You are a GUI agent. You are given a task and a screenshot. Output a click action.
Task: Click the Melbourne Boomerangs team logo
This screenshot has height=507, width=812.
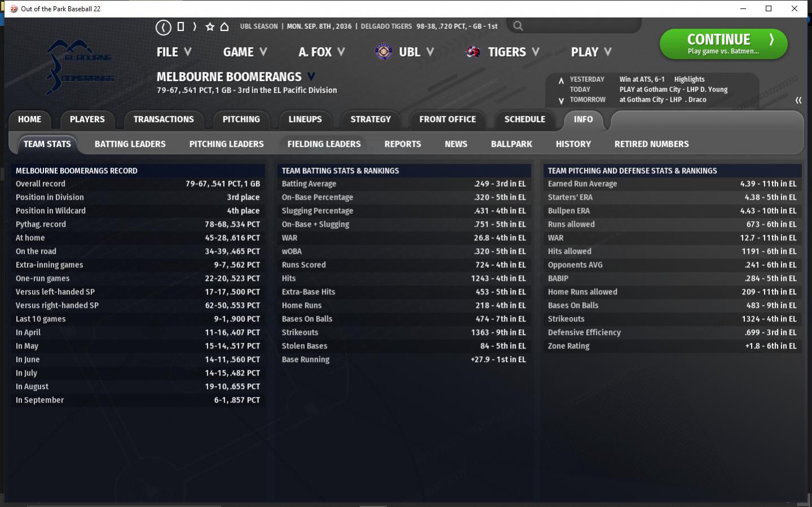coord(80,67)
